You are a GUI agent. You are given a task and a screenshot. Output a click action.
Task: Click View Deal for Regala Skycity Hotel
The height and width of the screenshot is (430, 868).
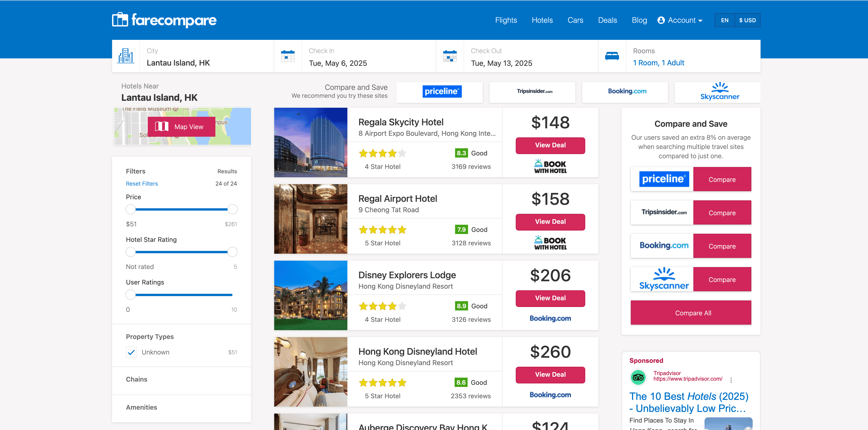(x=550, y=145)
